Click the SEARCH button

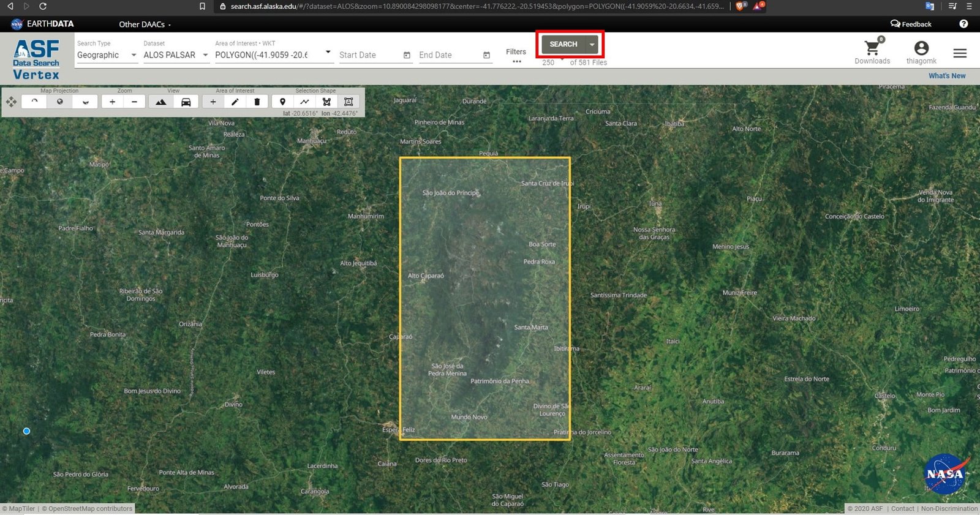[x=563, y=44]
